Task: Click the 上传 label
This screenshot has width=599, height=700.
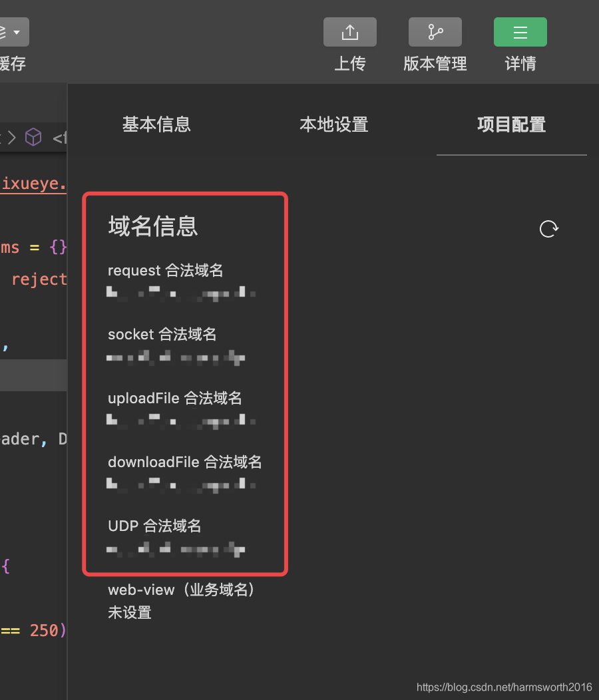Action: tap(350, 63)
